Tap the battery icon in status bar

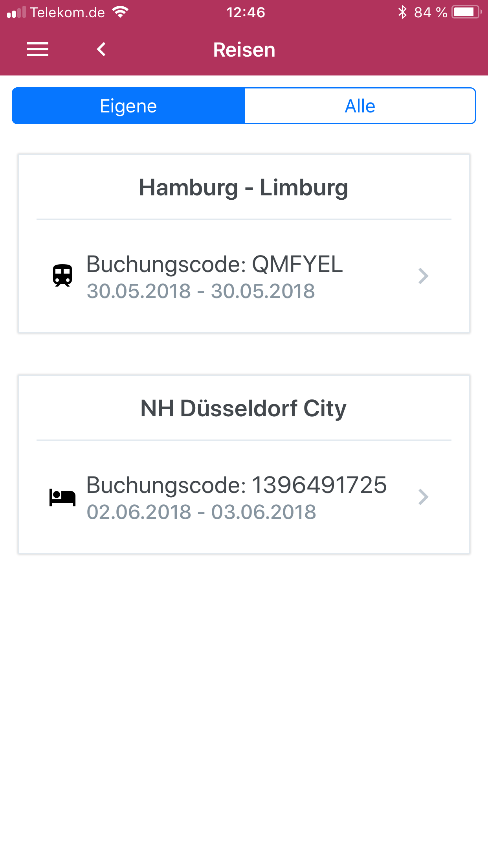coord(467,12)
